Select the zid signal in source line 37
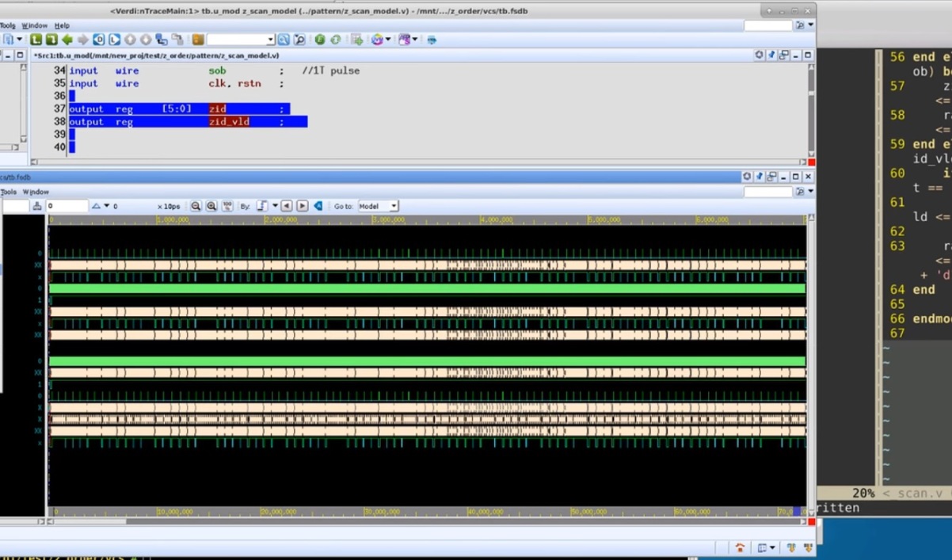The width and height of the screenshot is (952, 560). (x=218, y=109)
